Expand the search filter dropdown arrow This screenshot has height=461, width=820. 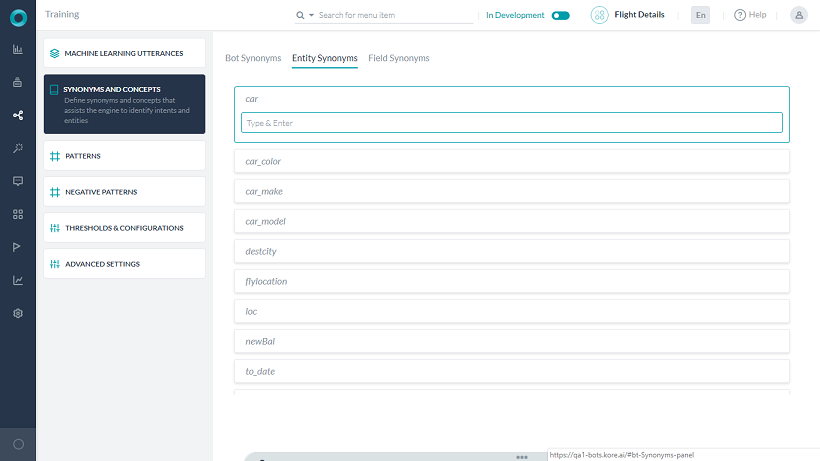pyautogui.click(x=311, y=15)
